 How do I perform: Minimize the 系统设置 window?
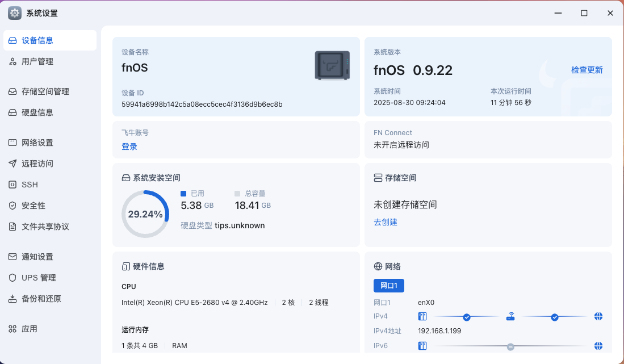[x=558, y=13]
